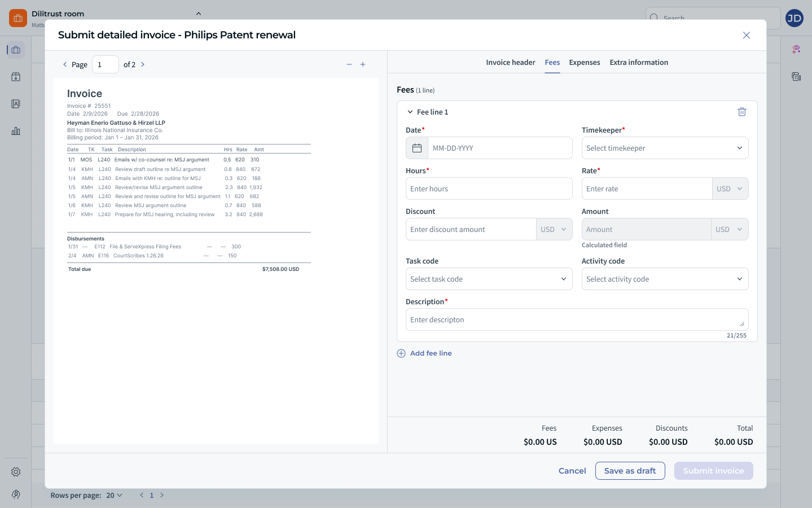
Task: Switch to the Invoice header tab
Action: point(511,62)
